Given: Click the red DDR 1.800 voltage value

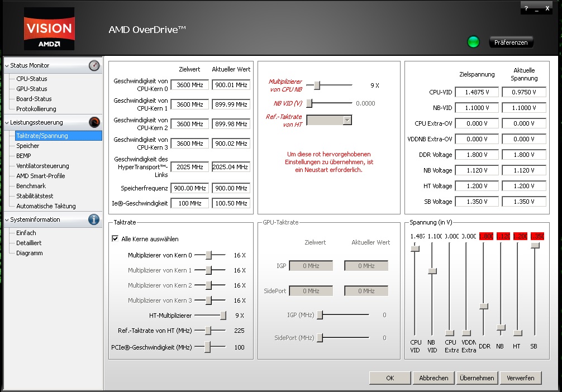Looking at the screenshot, I should point(487,236).
